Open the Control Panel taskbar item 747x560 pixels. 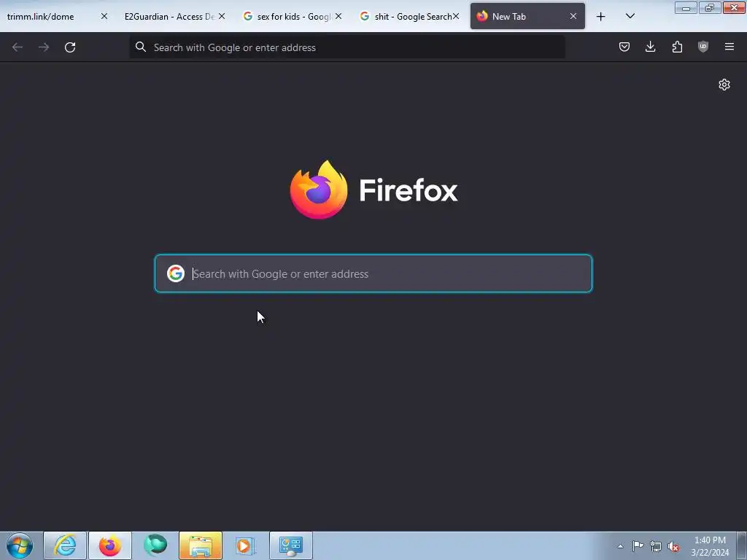point(291,545)
